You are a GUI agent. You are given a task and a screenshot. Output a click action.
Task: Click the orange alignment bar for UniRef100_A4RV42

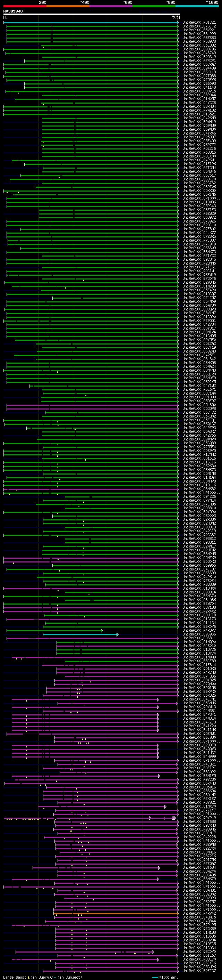[116, 913]
